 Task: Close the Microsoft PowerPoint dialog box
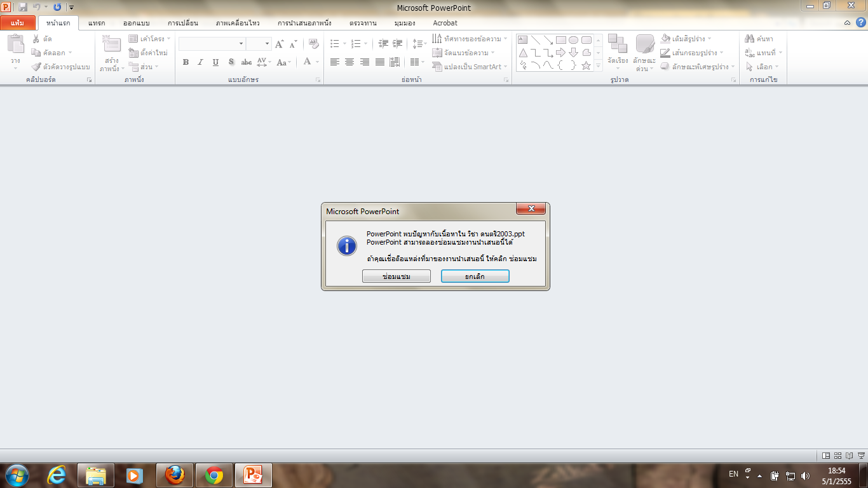point(531,209)
